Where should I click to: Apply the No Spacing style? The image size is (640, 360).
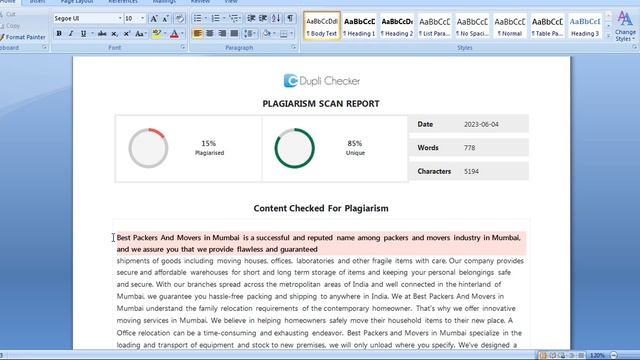click(472, 26)
